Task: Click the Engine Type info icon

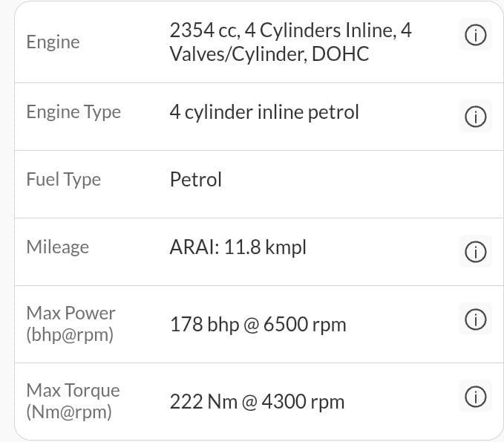Action: [475, 116]
